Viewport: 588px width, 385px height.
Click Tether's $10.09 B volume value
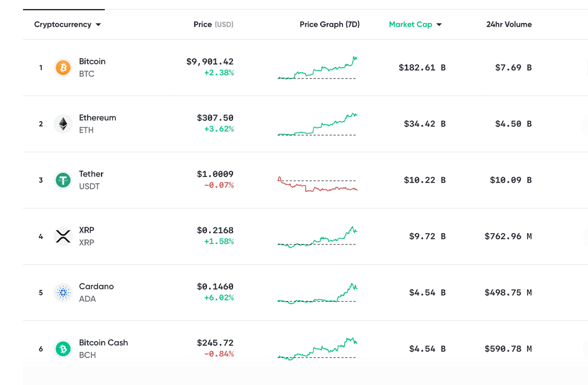[510, 180]
